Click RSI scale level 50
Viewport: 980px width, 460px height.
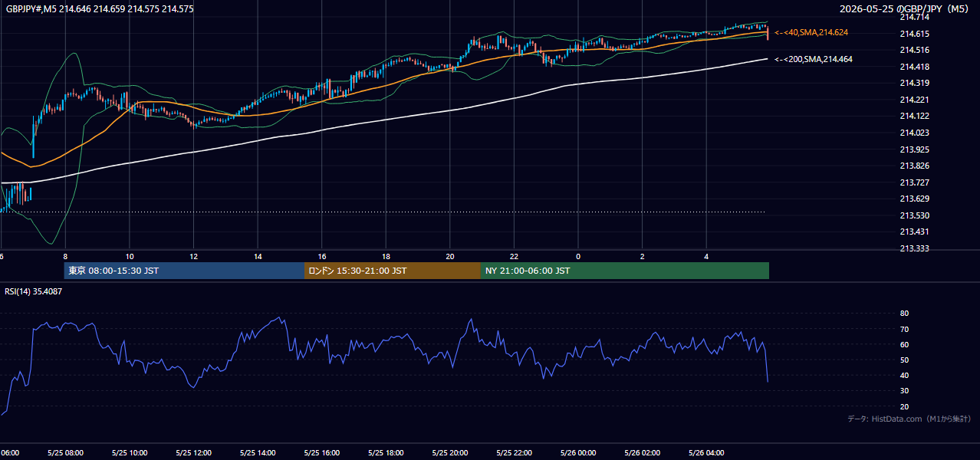(x=904, y=360)
